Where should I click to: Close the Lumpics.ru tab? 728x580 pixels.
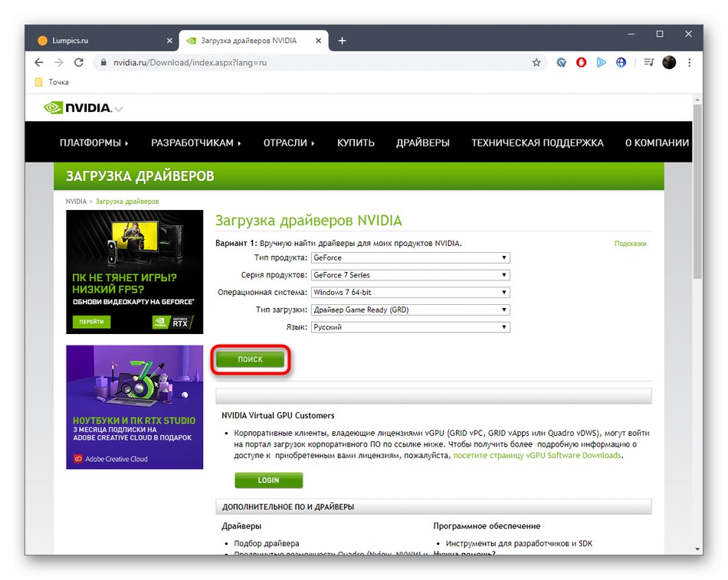(169, 41)
